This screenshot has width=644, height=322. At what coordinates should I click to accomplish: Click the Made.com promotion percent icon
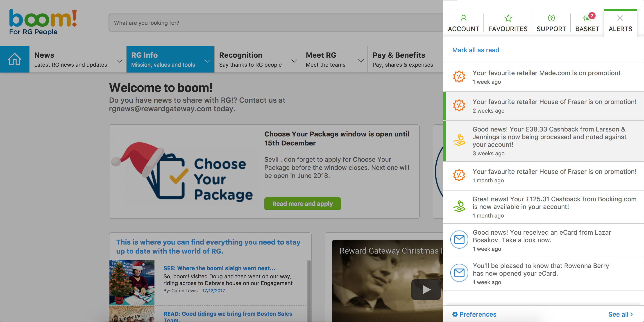459,77
